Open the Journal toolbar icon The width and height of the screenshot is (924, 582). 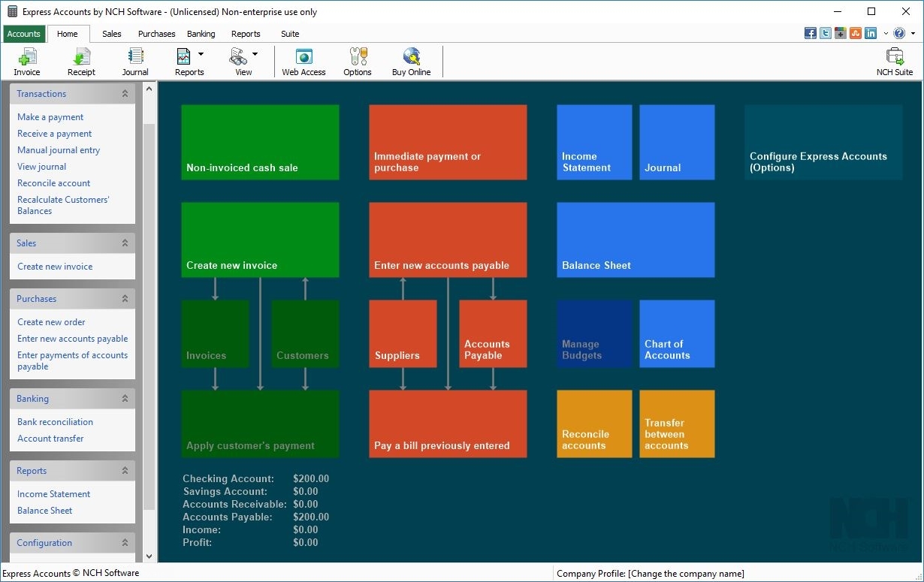(134, 60)
